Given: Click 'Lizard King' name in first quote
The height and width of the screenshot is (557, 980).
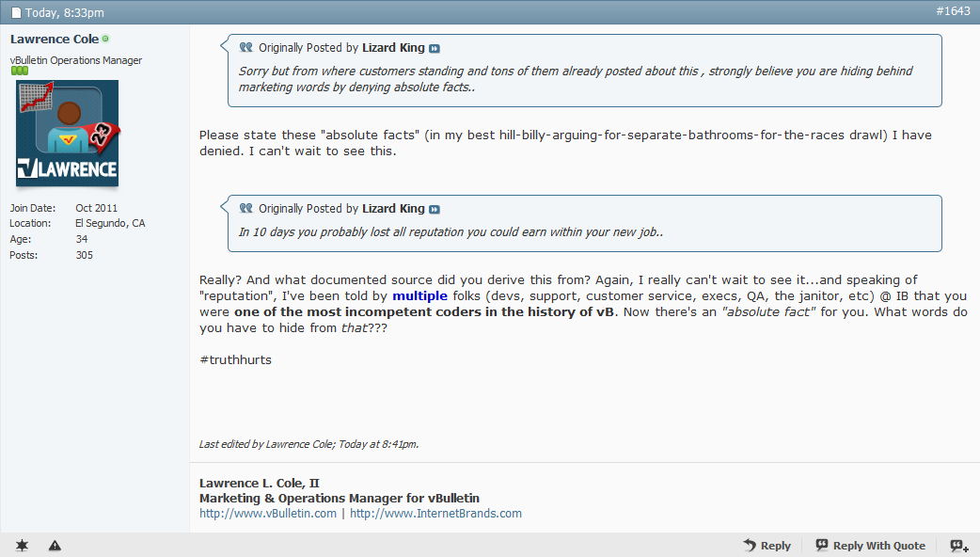Looking at the screenshot, I should tap(393, 47).
